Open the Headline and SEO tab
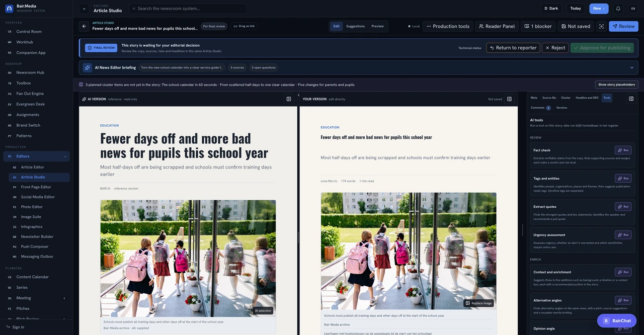This screenshot has height=335, width=644. [x=587, y=98]
